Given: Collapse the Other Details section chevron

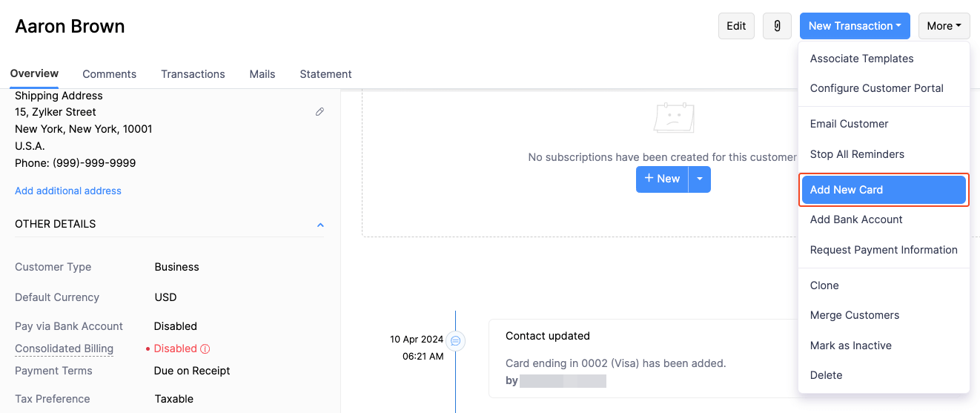Looking at the screenshot, I should click(320, 225).
